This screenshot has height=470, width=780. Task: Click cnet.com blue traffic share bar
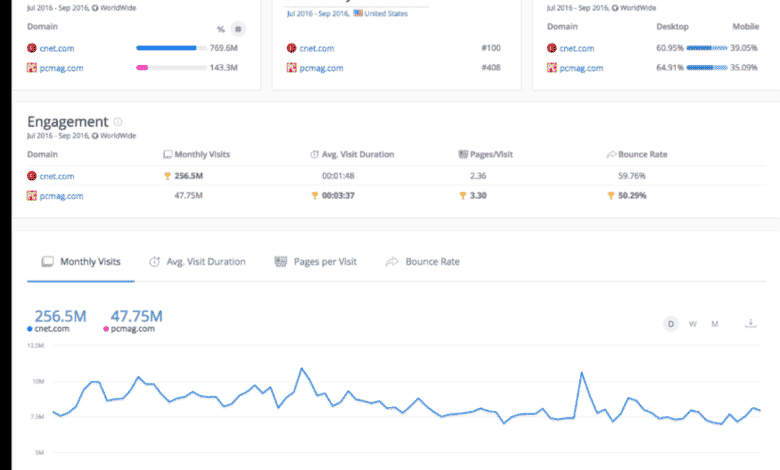tap(166, 48)
